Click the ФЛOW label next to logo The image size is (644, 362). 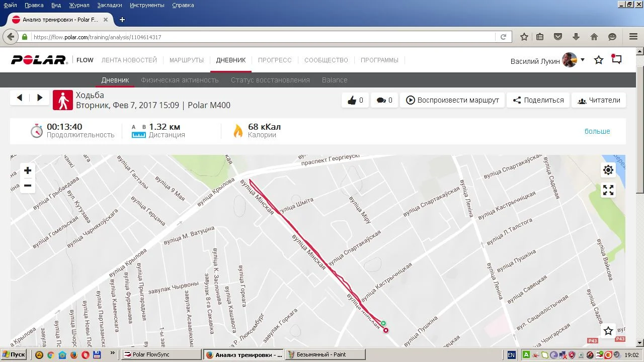(x=85, y=60)
